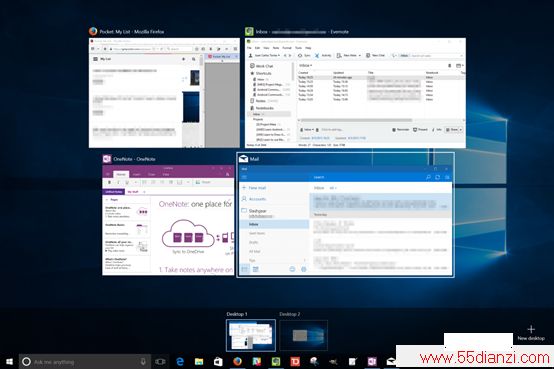Toggle the Mail hamburger menu icon
The height and width of the screenshot is (369, 554).
(x=244, y=177)
